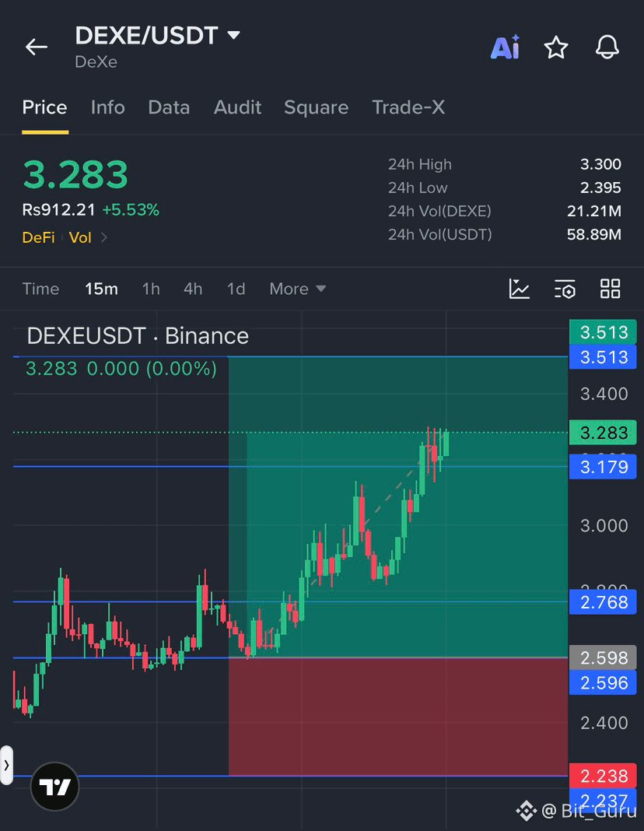The height and width of the screenshot is (831, 644).
Task: Click the green profit zone of position
Action: pyautogui.click(x=398, y=507)
